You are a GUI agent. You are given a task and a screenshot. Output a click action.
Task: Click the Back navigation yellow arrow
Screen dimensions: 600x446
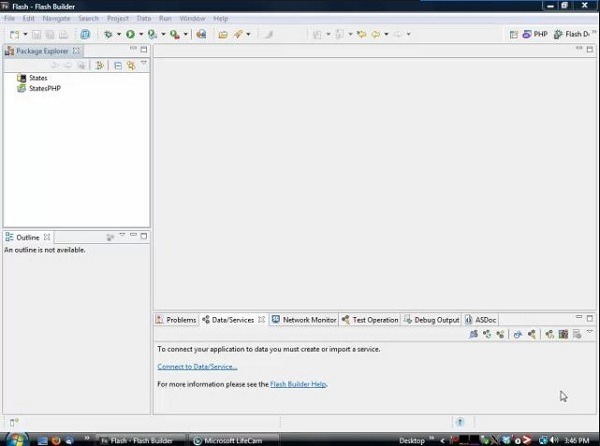(376, 34)
